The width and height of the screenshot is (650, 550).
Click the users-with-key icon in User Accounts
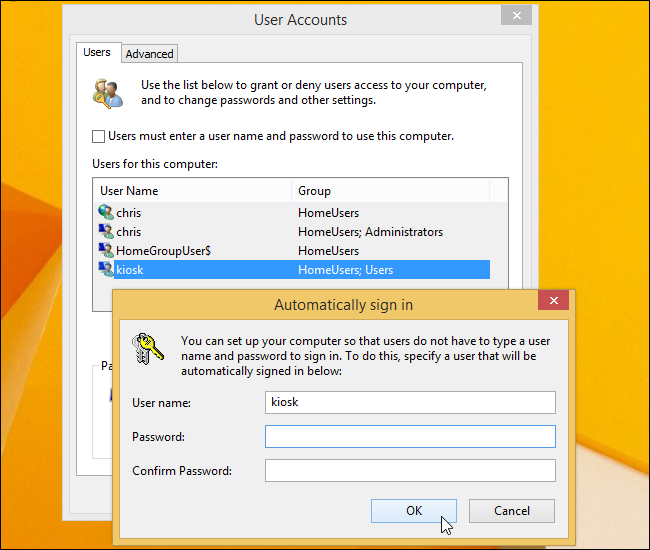pos(108,93)
